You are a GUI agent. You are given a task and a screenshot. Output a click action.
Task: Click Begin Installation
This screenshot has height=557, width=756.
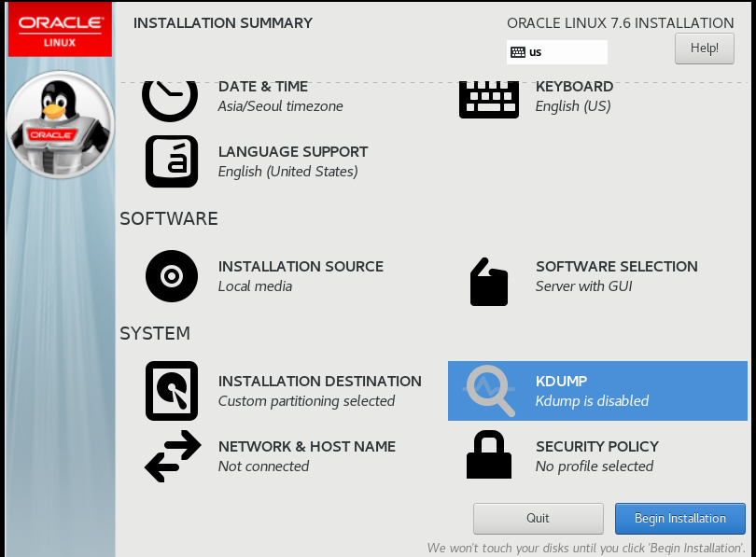[679, 519]
